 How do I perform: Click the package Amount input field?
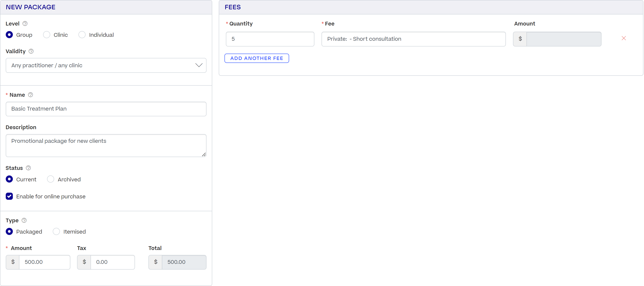point(44,262)
